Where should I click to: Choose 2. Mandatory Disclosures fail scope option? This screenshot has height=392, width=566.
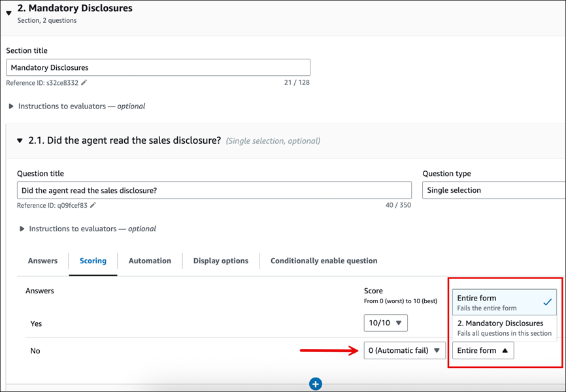click(x=504, y=327)
